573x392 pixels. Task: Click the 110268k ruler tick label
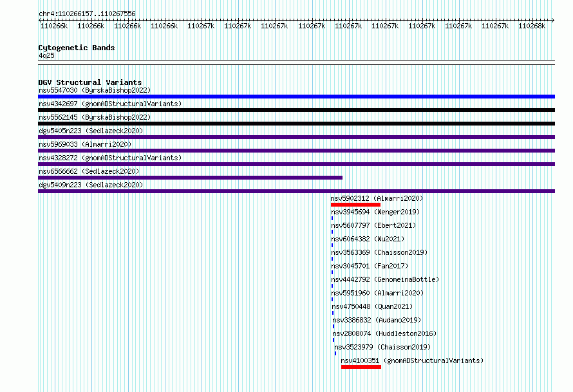click(x=532, y=26)
